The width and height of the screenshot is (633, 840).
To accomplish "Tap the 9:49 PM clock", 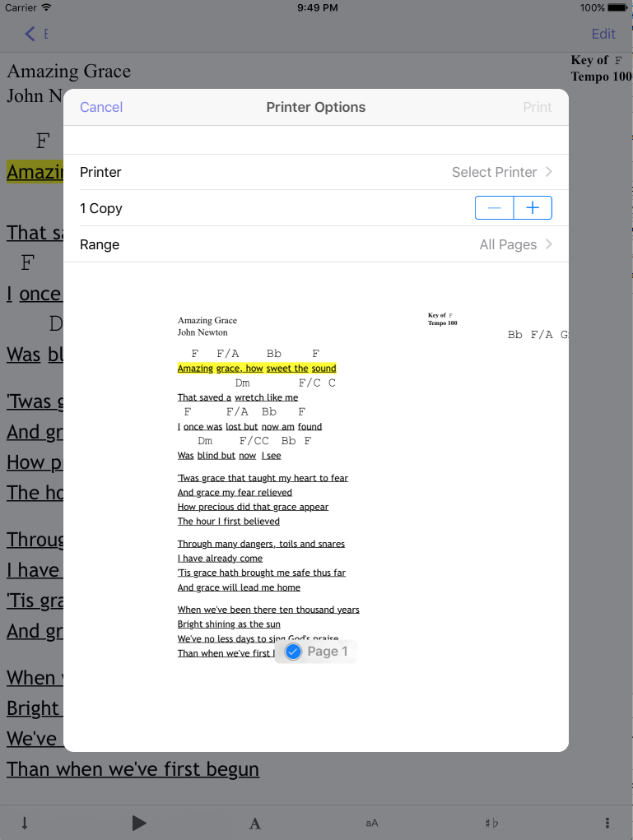I will click(317, 7).
